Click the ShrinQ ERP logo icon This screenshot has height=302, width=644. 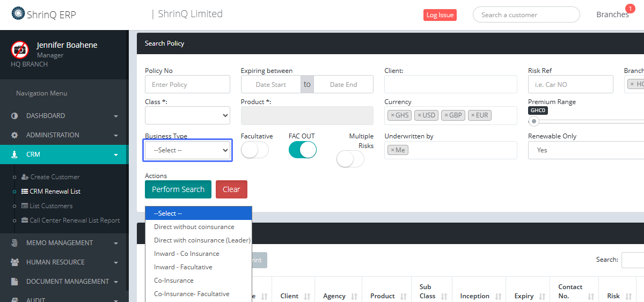(x=18, y=14)
